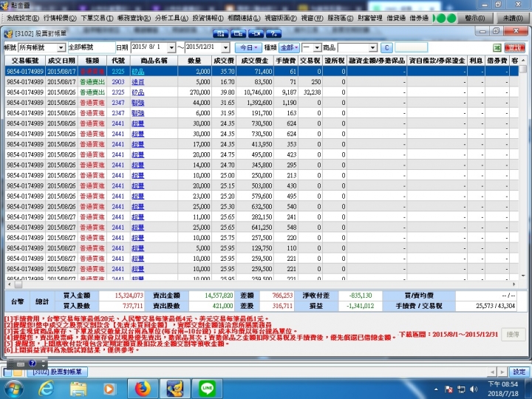
Task: Export table with the green Excel icon
Action: pos(497,48)
